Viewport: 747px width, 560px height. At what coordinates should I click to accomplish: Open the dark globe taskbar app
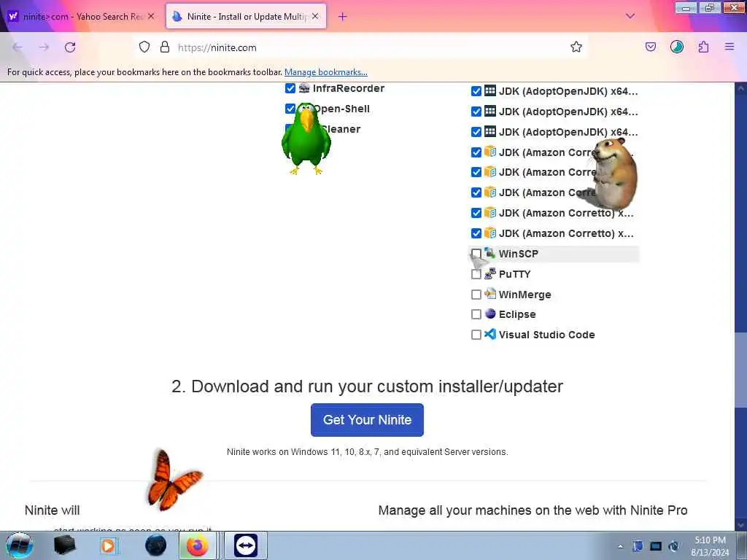pyautogui.click(x=156, y=545)
